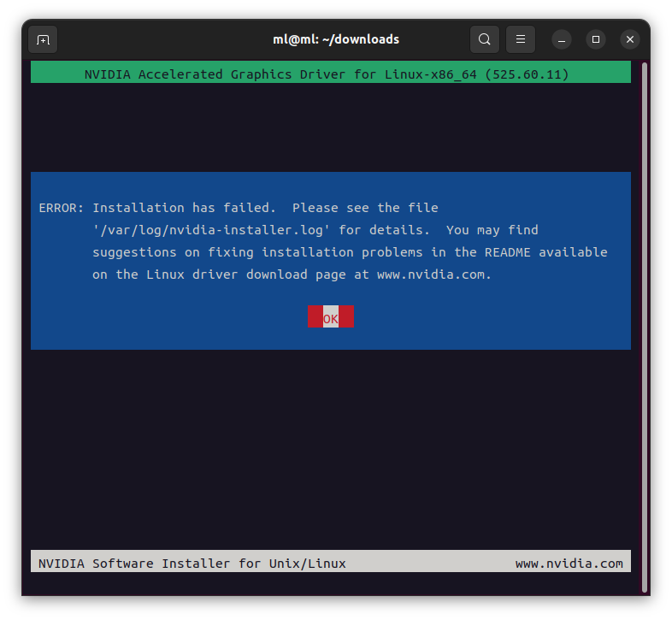Click the '/var/log/nvidia-installer.log' path text
The width and height of the screenshot is (672, 620).
click(211, 230)
